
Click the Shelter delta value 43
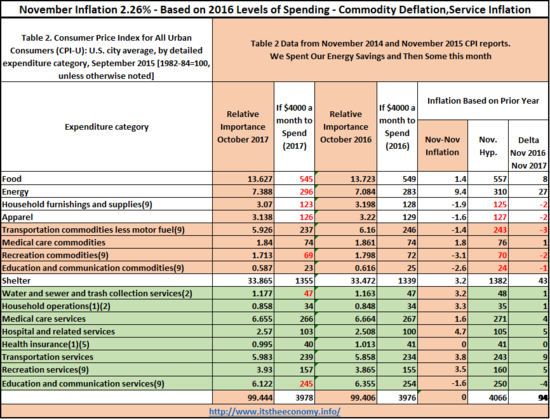529,281
